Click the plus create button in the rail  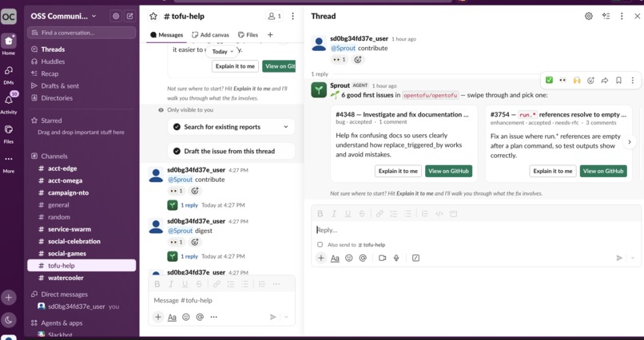9,298
